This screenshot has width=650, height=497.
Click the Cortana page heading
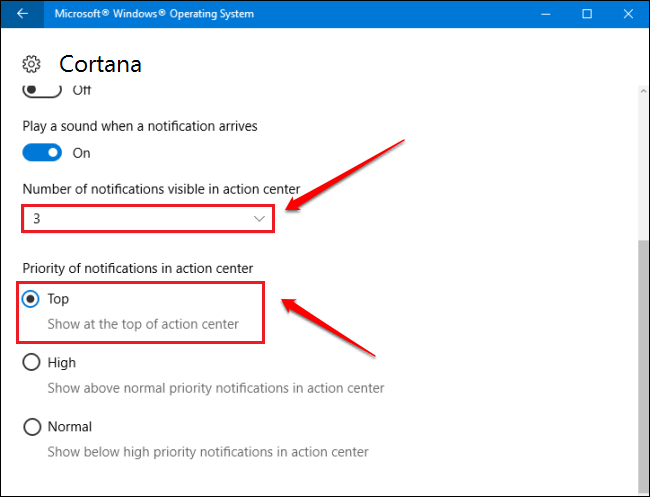coord(100,64)
